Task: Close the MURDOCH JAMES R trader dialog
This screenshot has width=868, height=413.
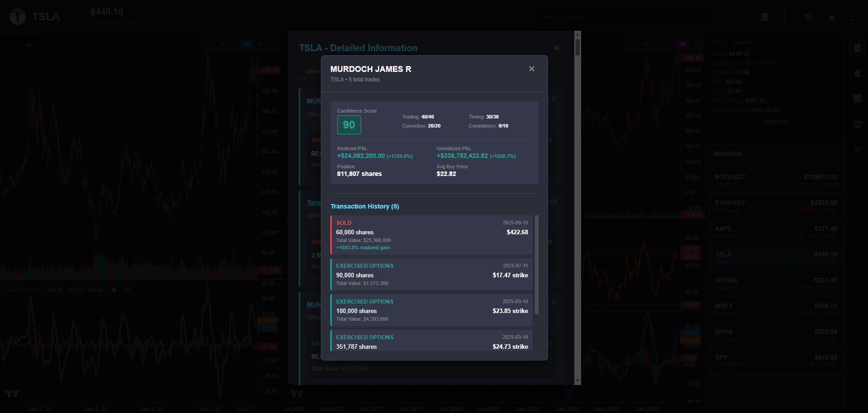Action: (532, 69)
